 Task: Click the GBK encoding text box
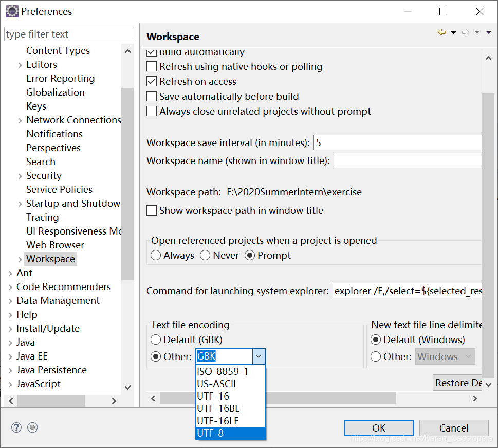click(x=224, y=356)
